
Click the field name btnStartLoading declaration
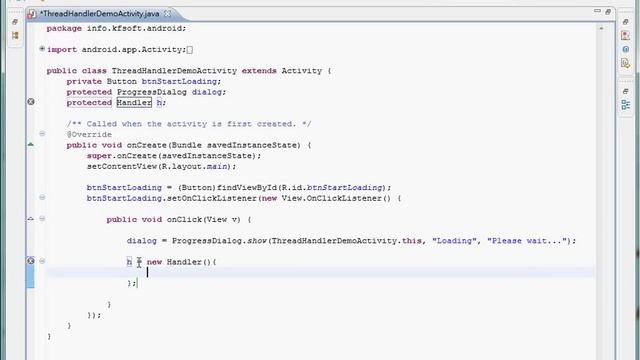(179, 81)
